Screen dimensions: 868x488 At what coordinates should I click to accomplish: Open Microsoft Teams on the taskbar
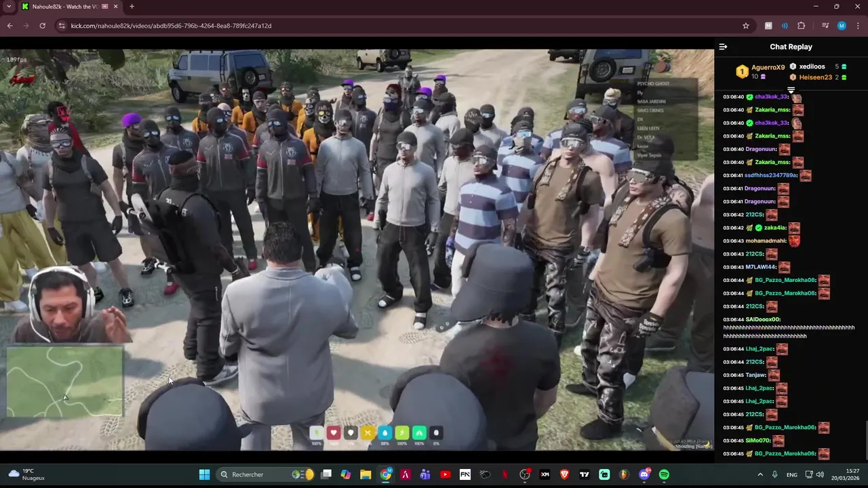pos(425,474)
